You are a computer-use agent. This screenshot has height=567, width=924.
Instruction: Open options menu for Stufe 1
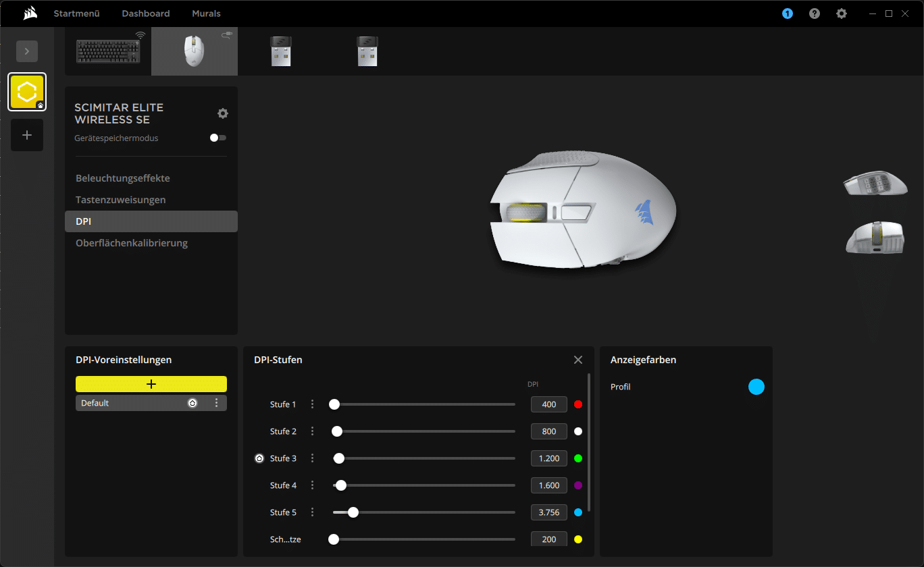point(312,404)
